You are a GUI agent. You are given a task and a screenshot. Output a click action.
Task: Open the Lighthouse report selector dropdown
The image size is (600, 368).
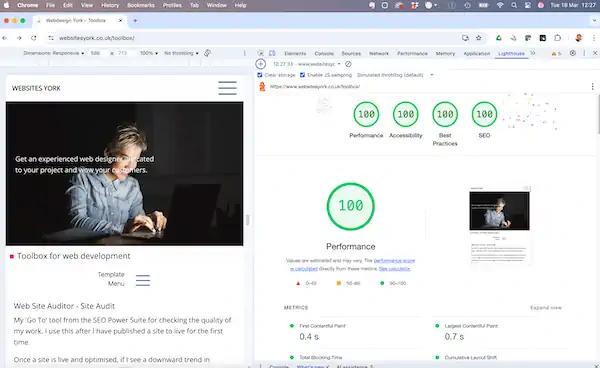(307, 64)
